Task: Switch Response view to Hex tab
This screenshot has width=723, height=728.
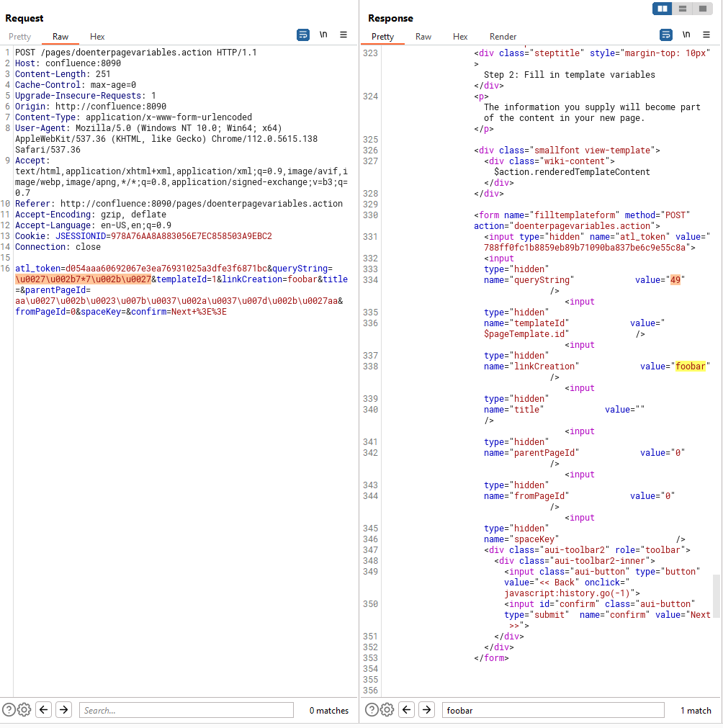Action: coord(460,37)
